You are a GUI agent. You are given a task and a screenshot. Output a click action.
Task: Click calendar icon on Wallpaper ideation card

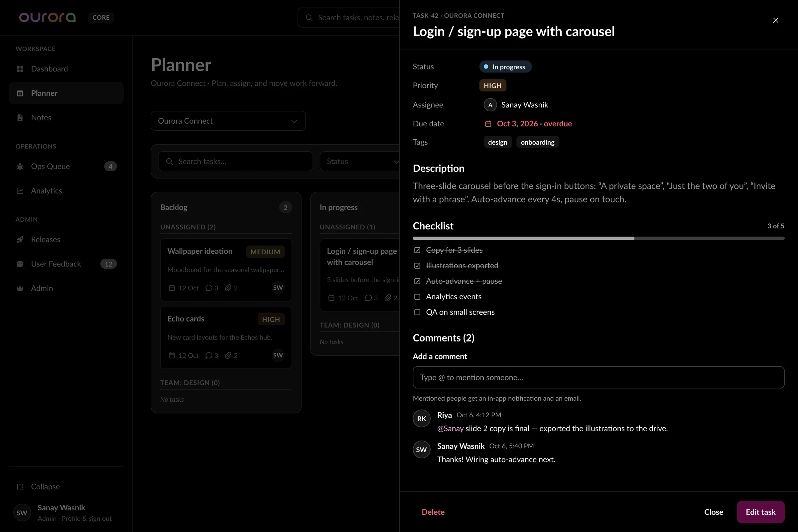172,288
